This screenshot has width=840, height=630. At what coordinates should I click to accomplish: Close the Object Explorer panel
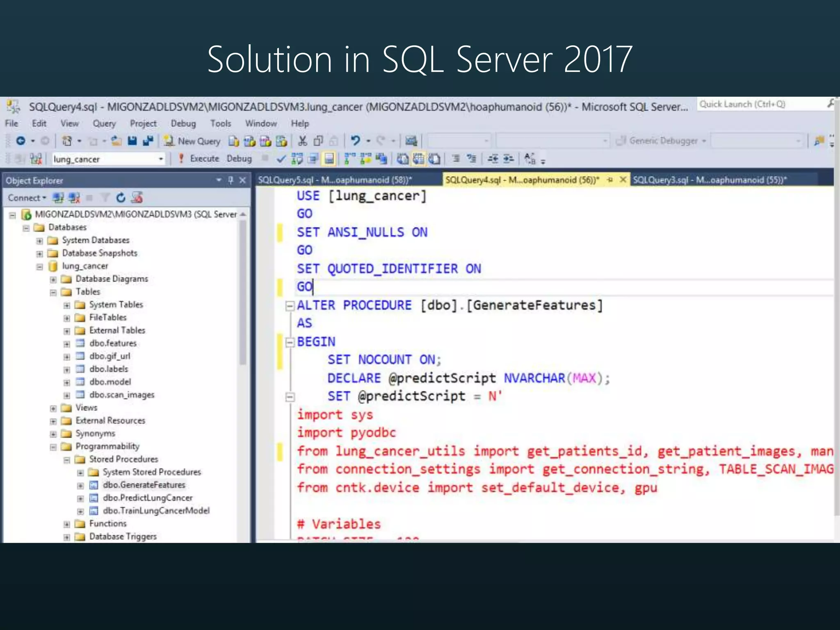click(243, 180)
